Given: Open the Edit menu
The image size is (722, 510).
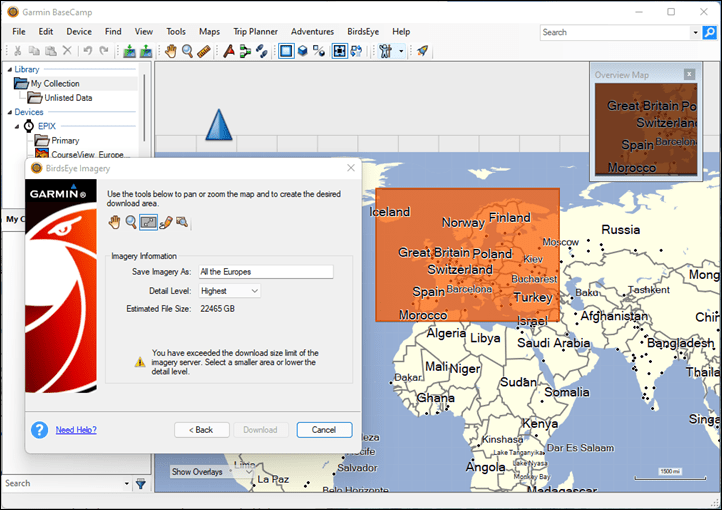Looking at the screenshot, I should (46, 31).
